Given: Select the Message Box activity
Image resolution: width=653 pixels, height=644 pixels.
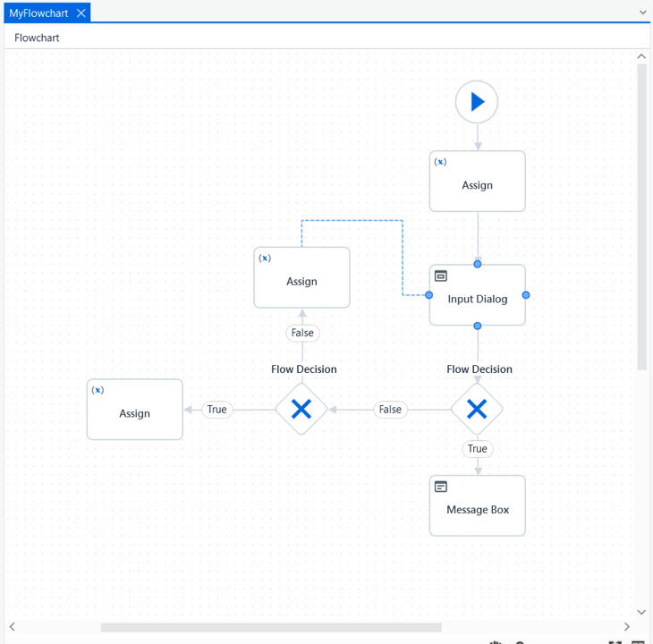Looking at the screenshot, I should 478,505.
